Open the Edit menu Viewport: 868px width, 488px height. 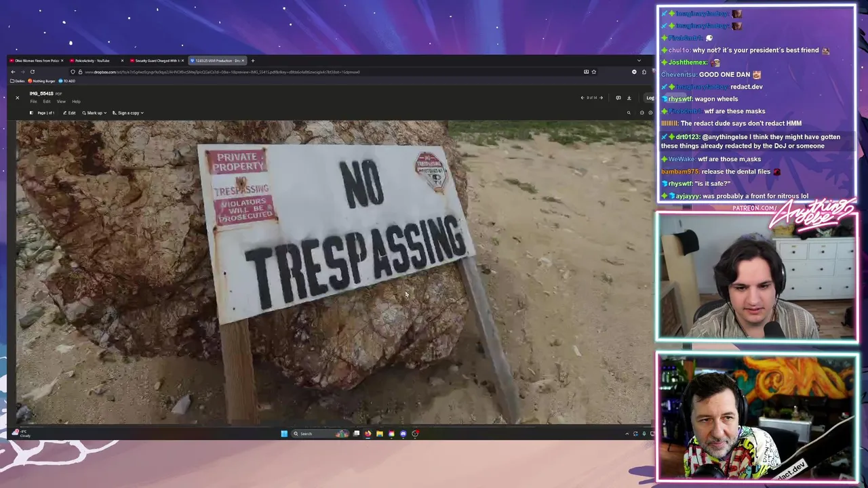(x=47, y=102)
